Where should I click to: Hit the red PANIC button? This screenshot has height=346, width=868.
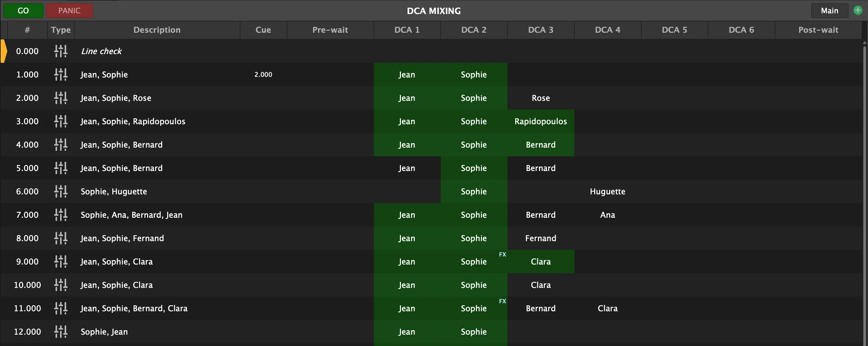[70, 10]
